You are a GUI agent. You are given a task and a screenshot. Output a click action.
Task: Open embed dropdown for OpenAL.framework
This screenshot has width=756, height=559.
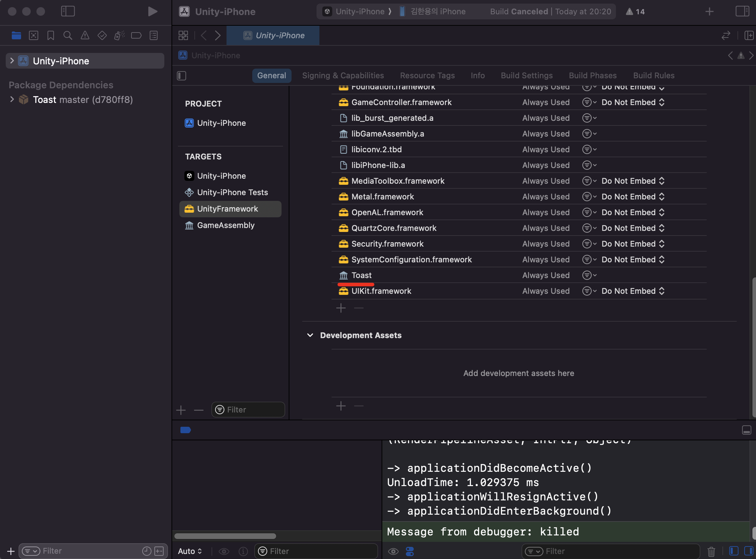pyautogui.click(x=633, y=212)
